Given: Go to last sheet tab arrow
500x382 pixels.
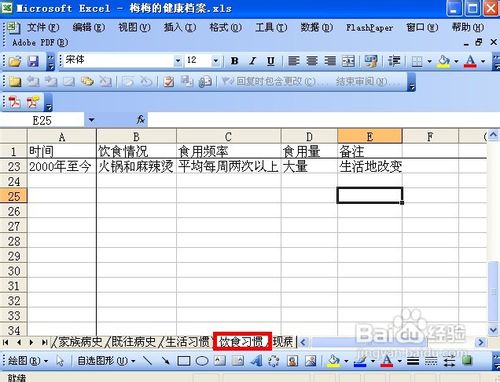Looking at the screenshot, I should (x=44, y=342).
